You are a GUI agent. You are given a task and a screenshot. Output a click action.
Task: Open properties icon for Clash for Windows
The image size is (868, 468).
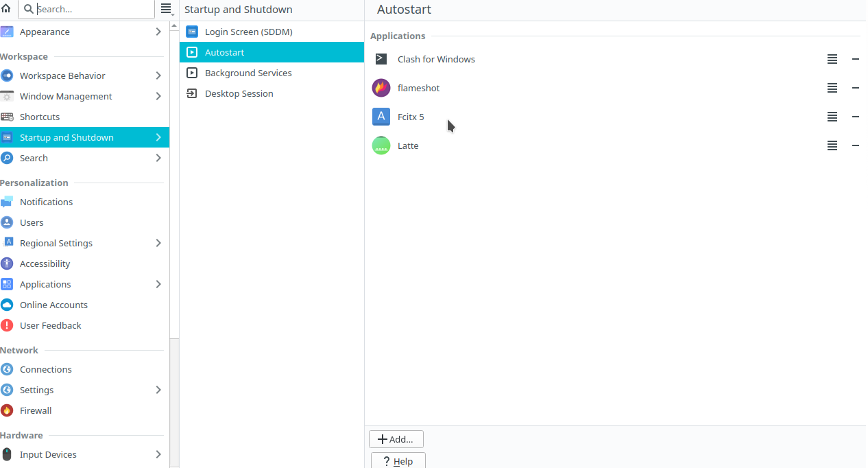[x=832, y=59]
